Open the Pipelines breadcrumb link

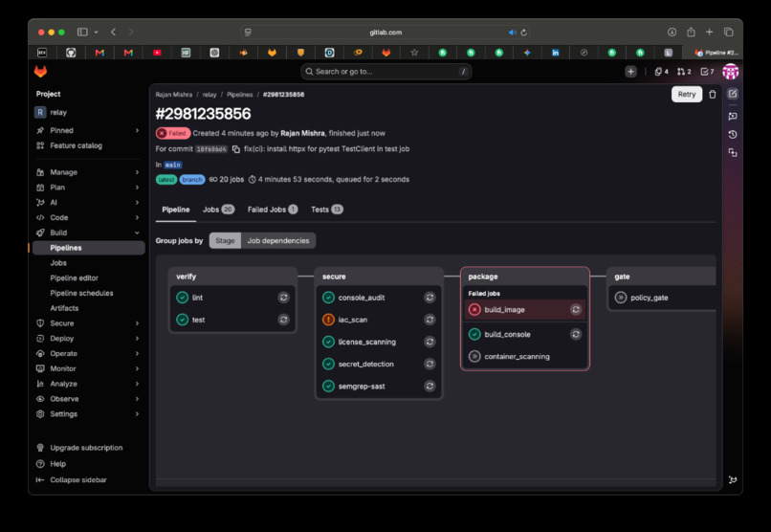click(x=240, y=95)
